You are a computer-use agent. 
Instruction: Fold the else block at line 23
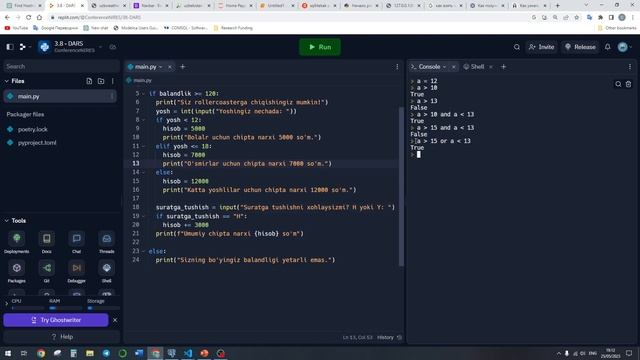coord(143,251)
